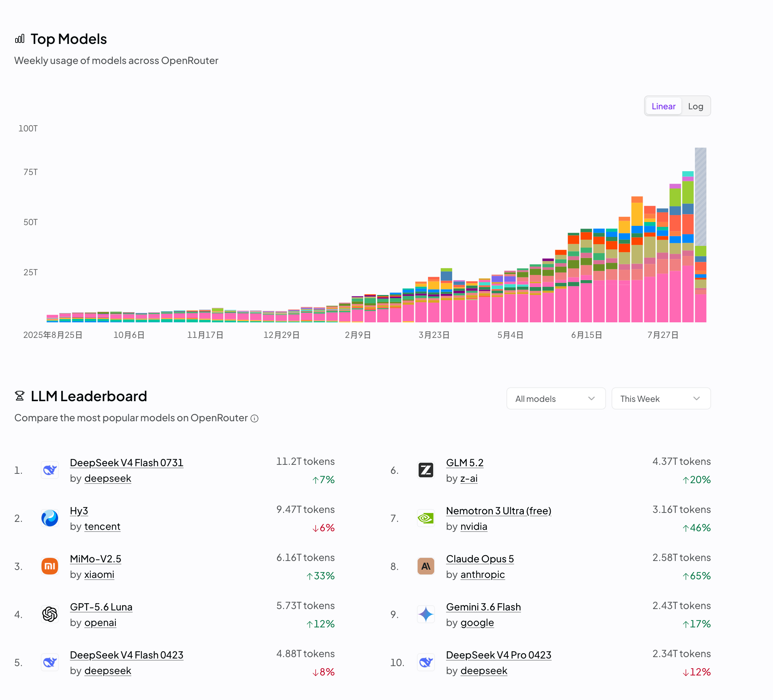Click the Z-ai logo next to GLM 5.2
773x700 pixels.
tap(426, 470)
